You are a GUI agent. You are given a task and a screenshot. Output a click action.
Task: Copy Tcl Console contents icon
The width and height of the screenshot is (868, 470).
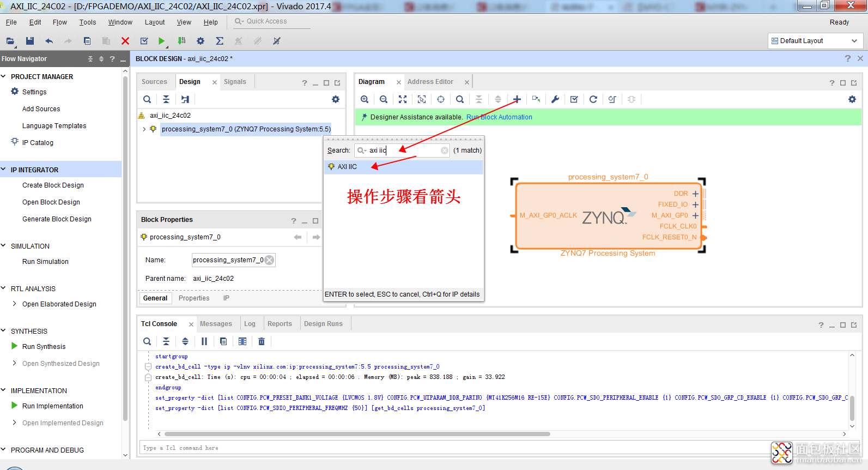click(223, 341)
